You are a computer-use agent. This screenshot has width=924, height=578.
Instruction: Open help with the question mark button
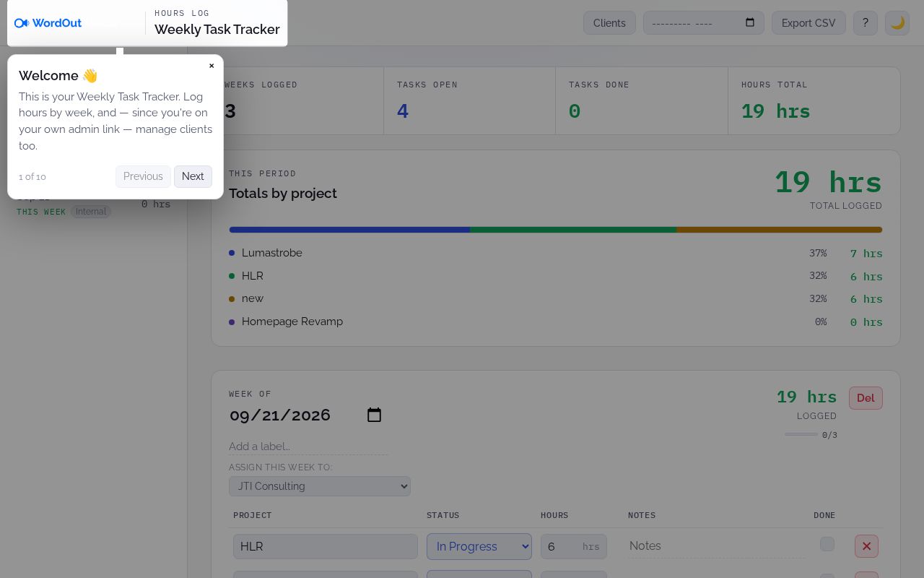tap(866, 23)
